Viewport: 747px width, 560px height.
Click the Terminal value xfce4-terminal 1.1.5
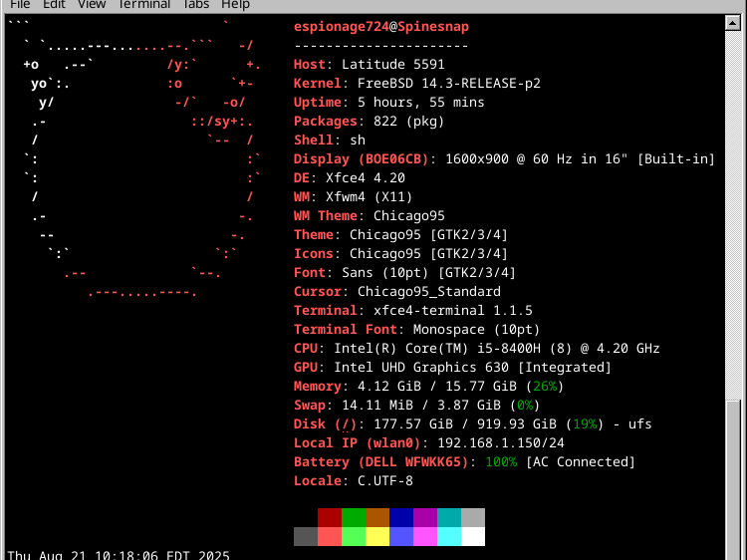[x=452, y=310]
